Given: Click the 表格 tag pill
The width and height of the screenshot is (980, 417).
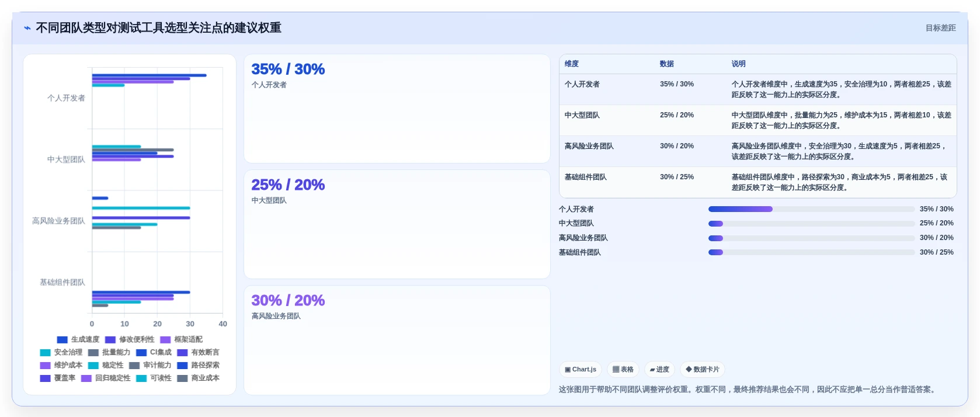Looking at the screenshot, I should pos(623,369).
